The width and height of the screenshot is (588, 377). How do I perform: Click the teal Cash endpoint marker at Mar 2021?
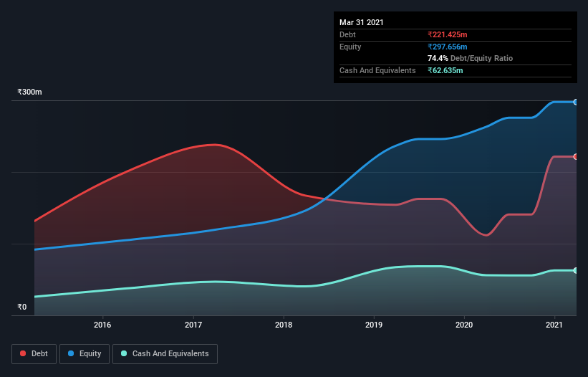(576, 270)
